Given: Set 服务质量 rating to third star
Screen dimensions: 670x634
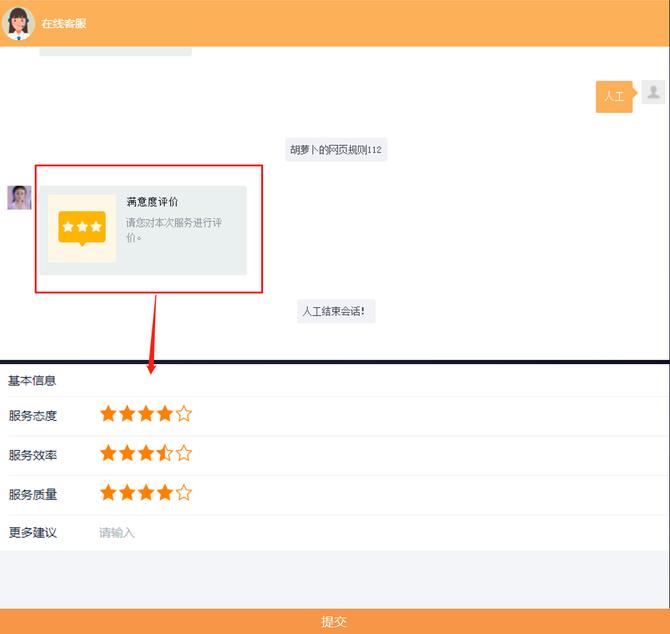Looking at the screenshot, I should pyautogui.click(x=146, y=493).
